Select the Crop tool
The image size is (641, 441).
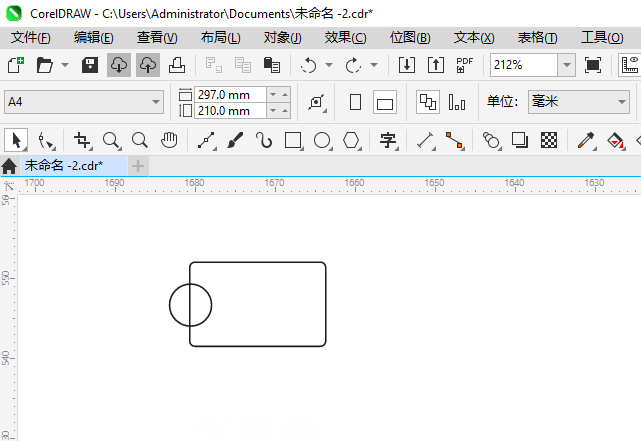(x=83, y=141)
